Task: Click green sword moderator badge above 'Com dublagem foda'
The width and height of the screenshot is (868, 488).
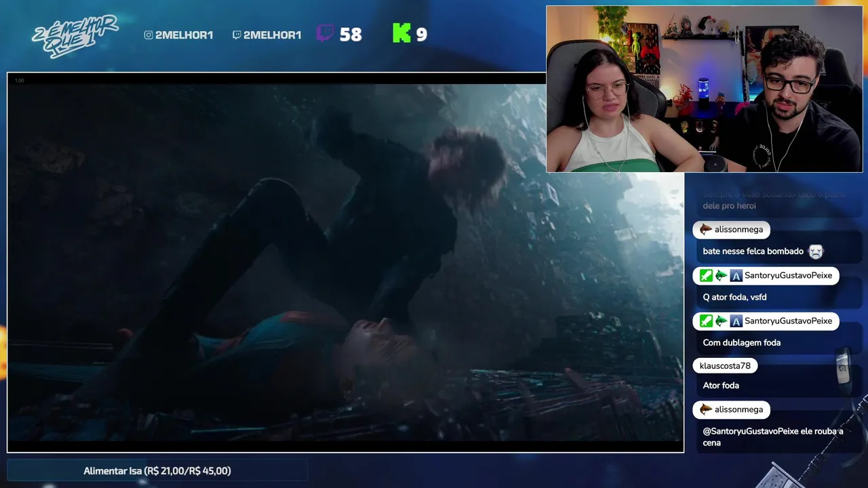Action: pyautogui.click(x=706, y=321)
